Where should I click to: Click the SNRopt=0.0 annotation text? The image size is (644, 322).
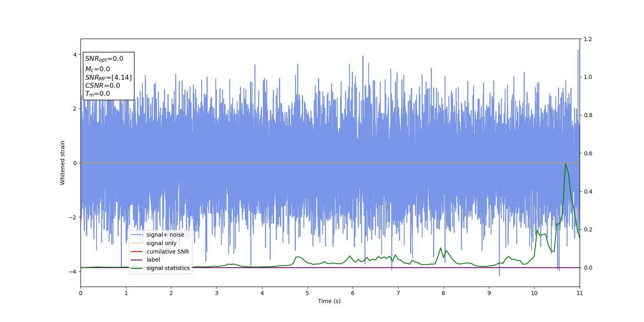(x=104, y=59)
